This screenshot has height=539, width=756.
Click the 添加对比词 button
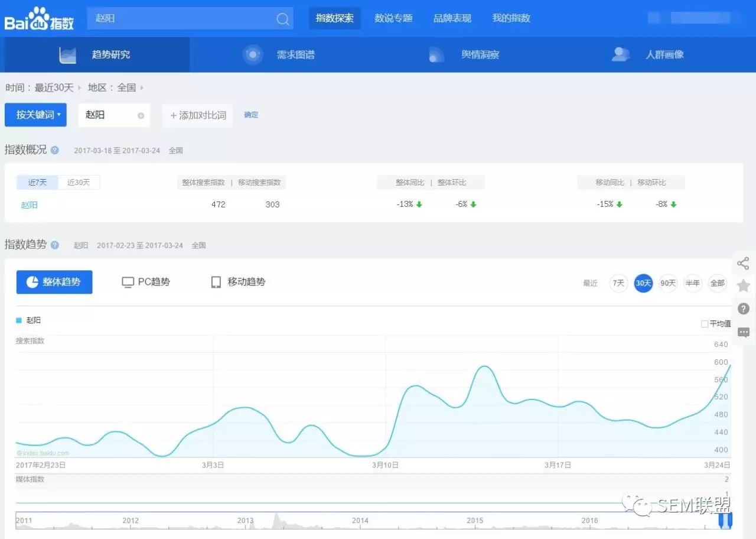198,115
